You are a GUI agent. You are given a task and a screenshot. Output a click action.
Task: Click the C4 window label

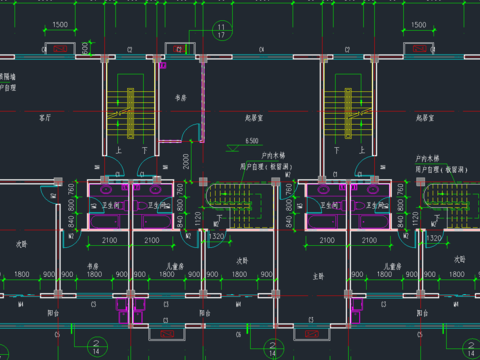click(262, 50)
